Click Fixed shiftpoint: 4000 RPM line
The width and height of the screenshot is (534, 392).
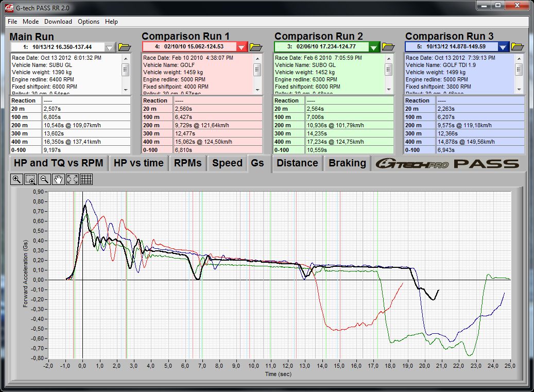tap(176, 87)
